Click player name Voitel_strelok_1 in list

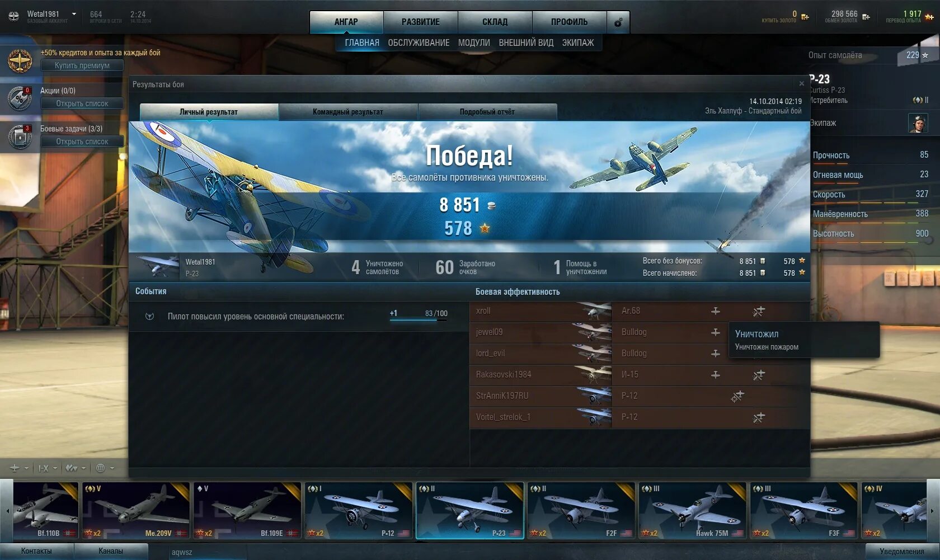503,417
